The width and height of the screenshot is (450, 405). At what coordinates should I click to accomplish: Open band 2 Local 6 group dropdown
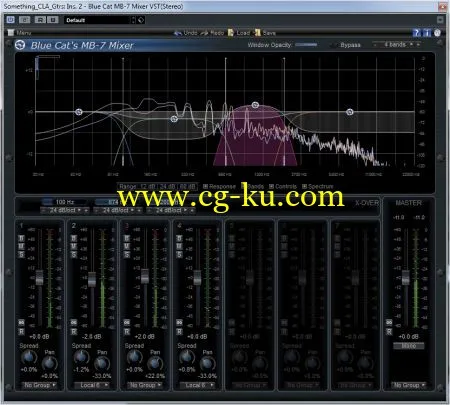tap(92, 385)
